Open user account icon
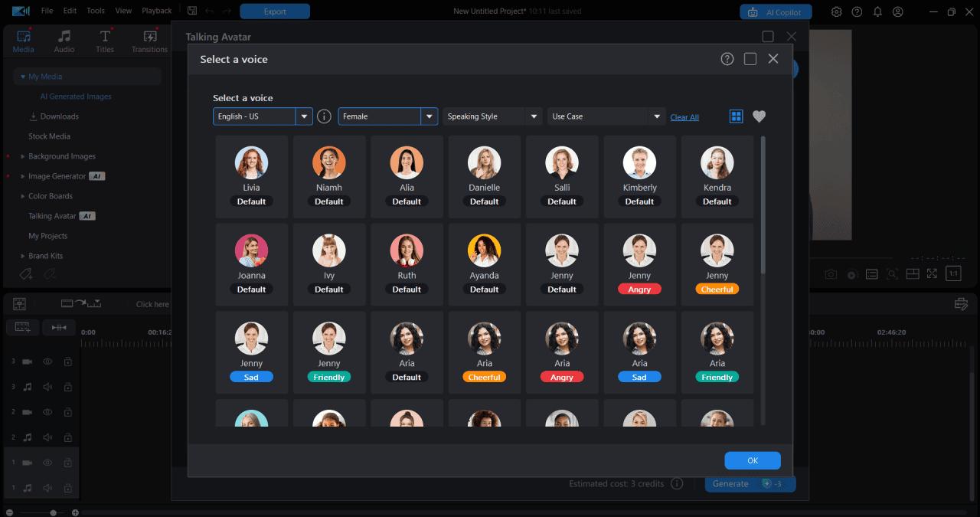 [898, 11]
